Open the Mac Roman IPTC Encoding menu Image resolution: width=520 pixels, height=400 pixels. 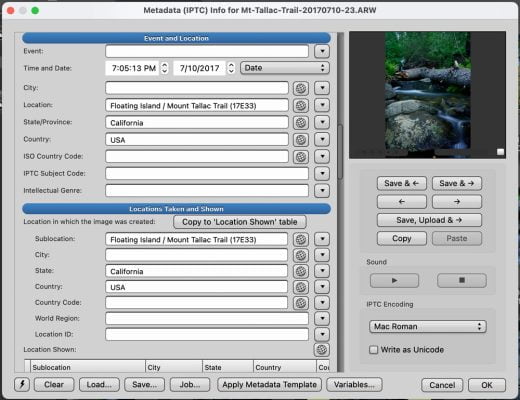[x=428, y=326]
